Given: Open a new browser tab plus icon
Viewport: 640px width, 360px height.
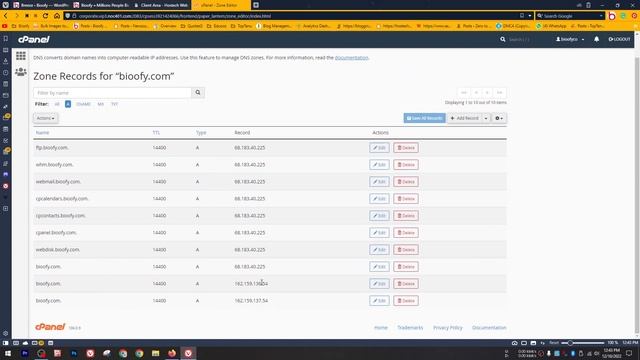Looking at the screenshot, I should (256, 5).
